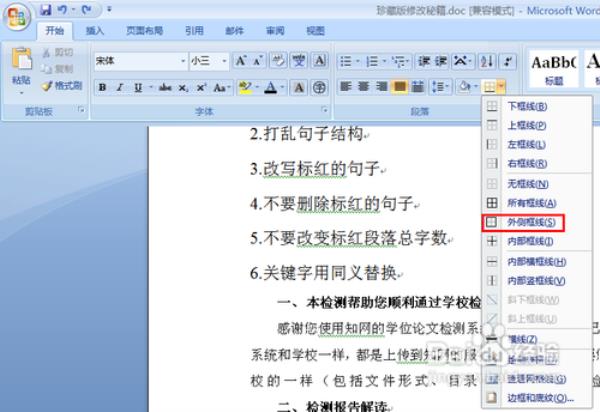
Task: Click the phonetic guide 文 icon
Action: coord(299,61)
